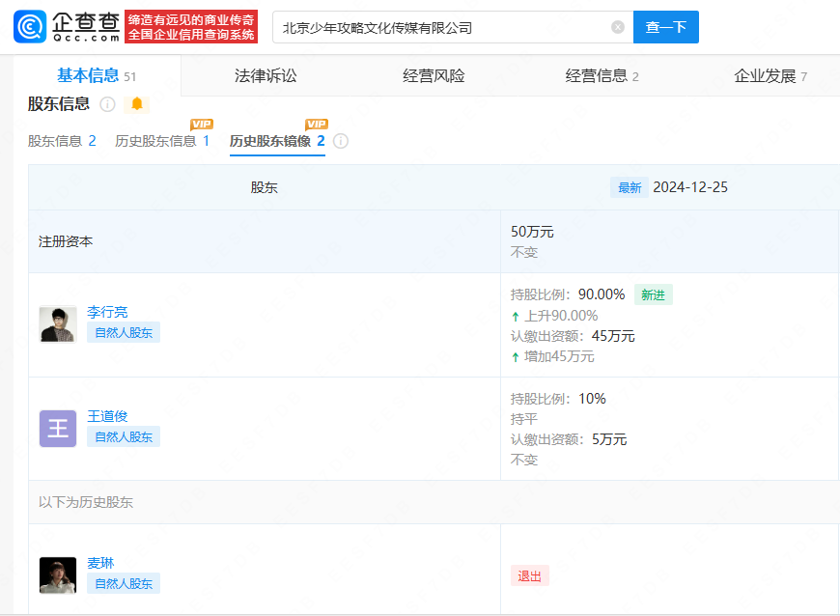Clear the search box with the X icon
The width and height of the screenshot is (840, 616).
pyautogui.click(x=618, y=27)
